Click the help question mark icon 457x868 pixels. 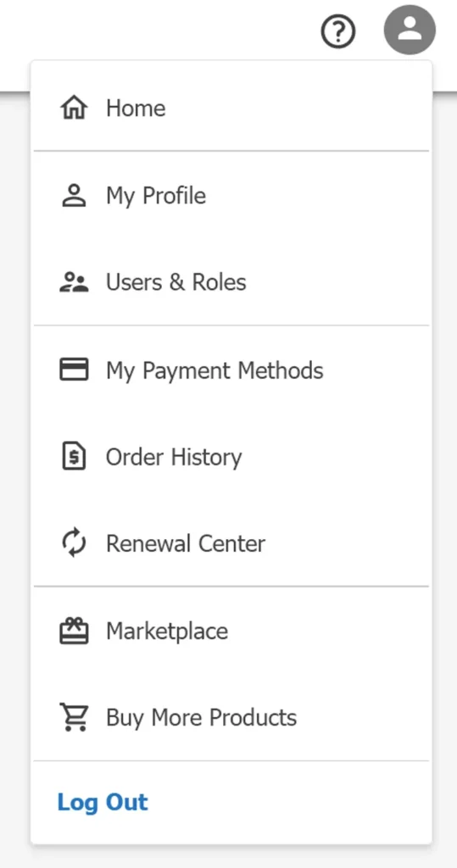338,33
